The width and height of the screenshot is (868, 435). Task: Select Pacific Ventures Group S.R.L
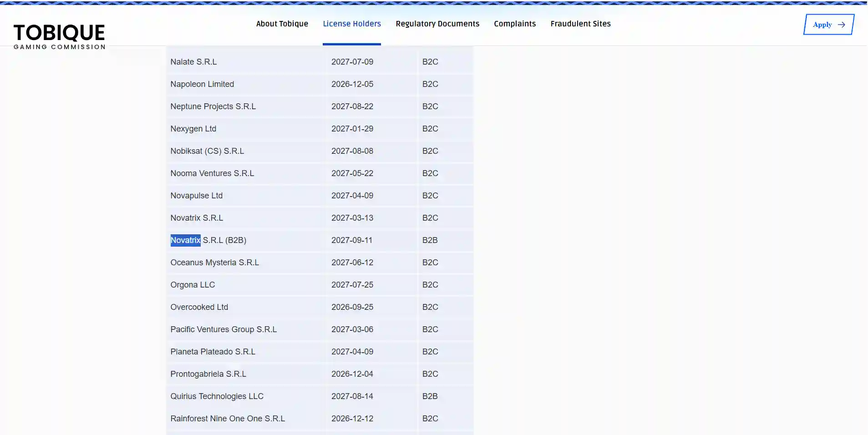point(223,329)
